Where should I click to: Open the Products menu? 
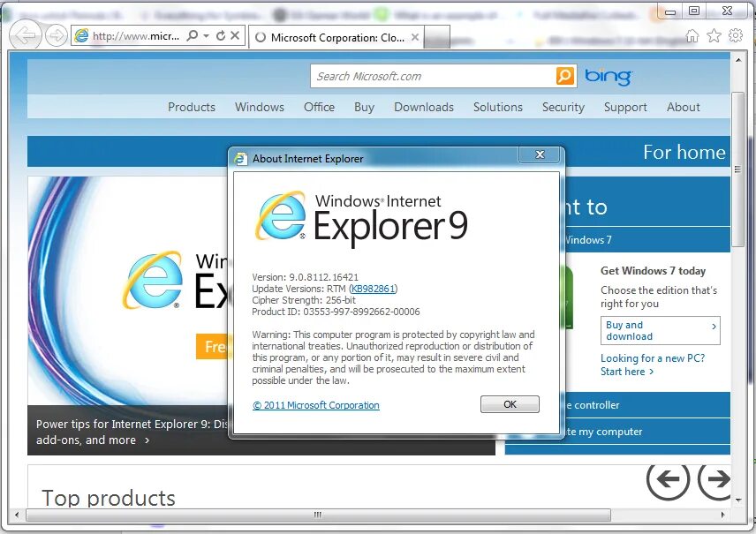(x=192, y=107)
